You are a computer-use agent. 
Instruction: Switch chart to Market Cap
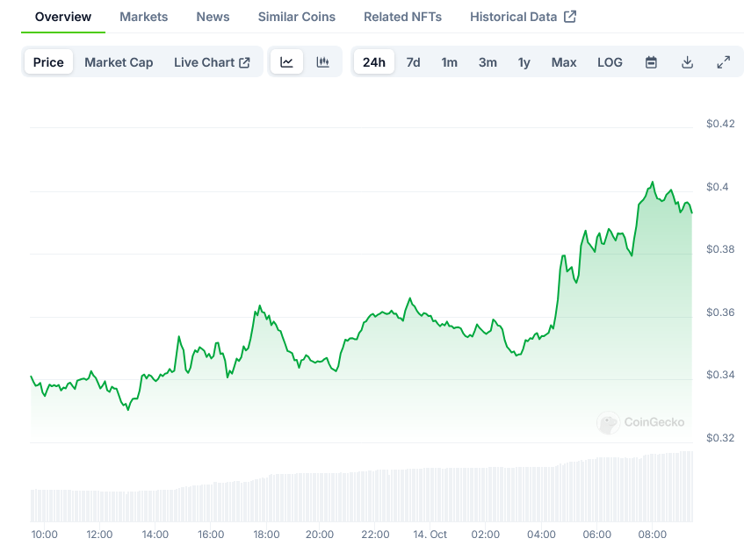point(119,62)
